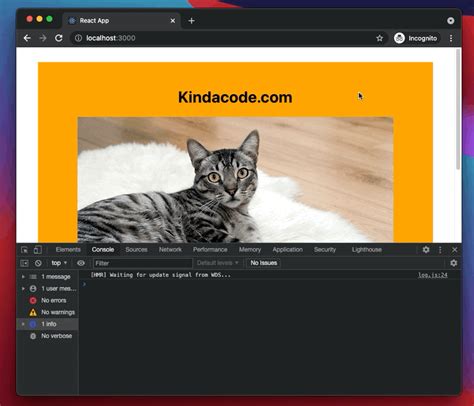Open the Chrome three-dot menu

[x=451, y=38]
